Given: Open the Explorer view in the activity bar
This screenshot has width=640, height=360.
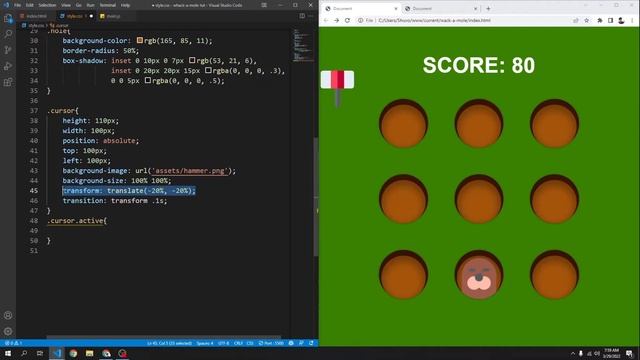Looking at the screenshot, I should [x=8, y=18].
